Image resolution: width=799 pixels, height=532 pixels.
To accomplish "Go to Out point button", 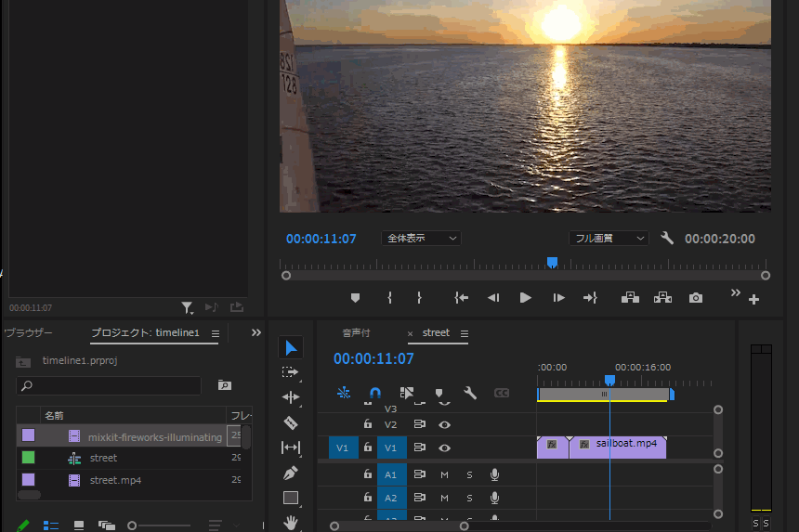I will pos(590,298).
